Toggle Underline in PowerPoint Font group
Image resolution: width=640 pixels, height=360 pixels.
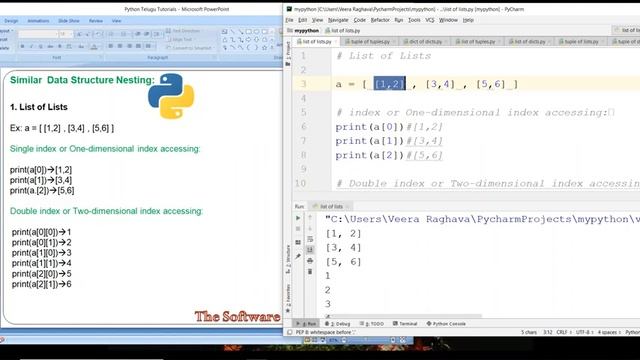41,47
